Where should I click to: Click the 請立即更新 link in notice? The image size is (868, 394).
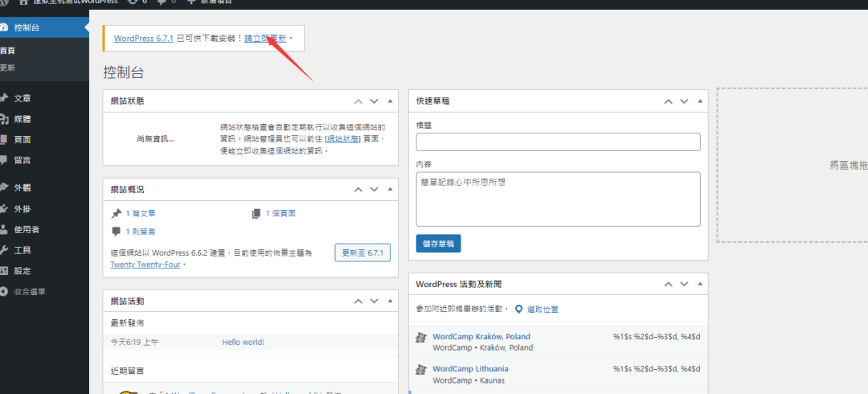click(x=265, y=39)
